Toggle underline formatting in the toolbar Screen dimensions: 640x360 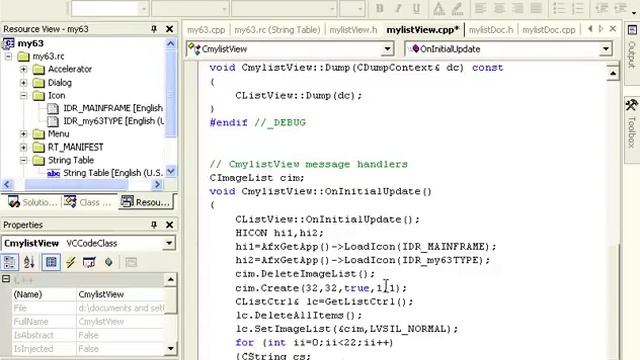(416, 8)
